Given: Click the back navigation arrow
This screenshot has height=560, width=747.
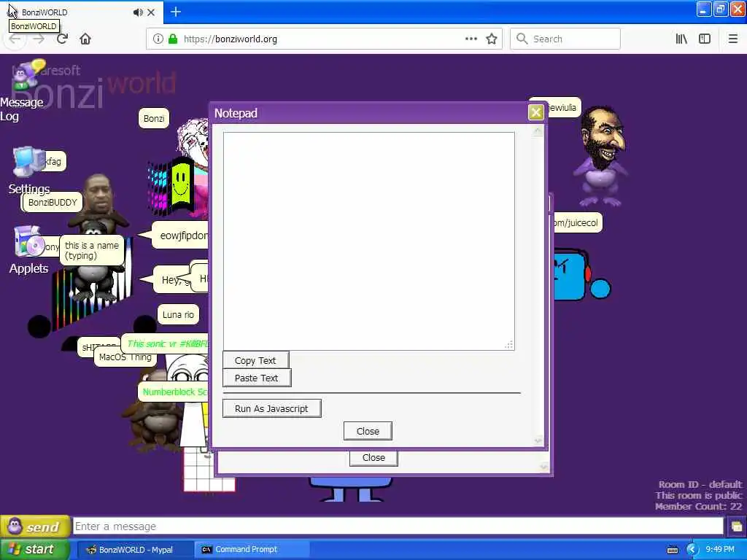Looking at the screenshot, I should coord(15,39).
